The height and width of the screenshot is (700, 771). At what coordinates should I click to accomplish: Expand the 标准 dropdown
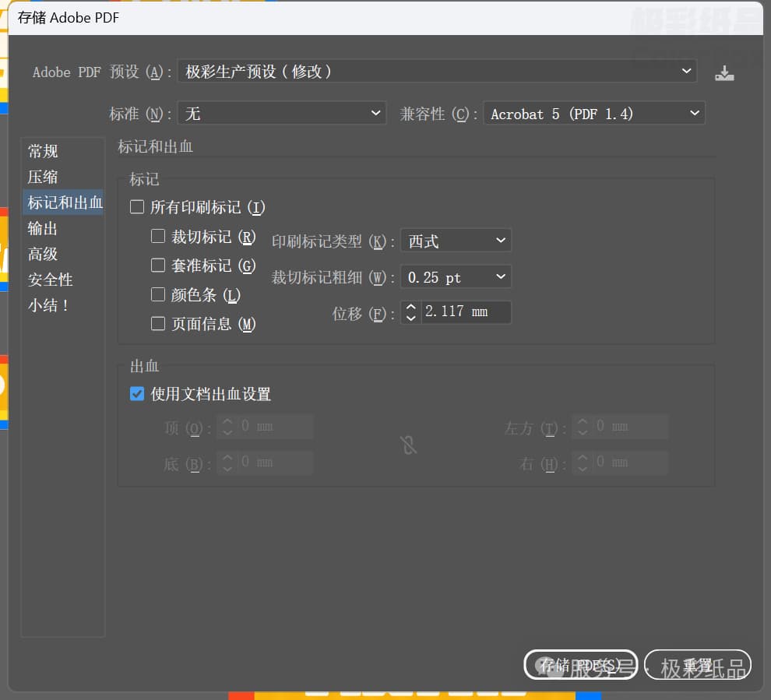point(282,114)
